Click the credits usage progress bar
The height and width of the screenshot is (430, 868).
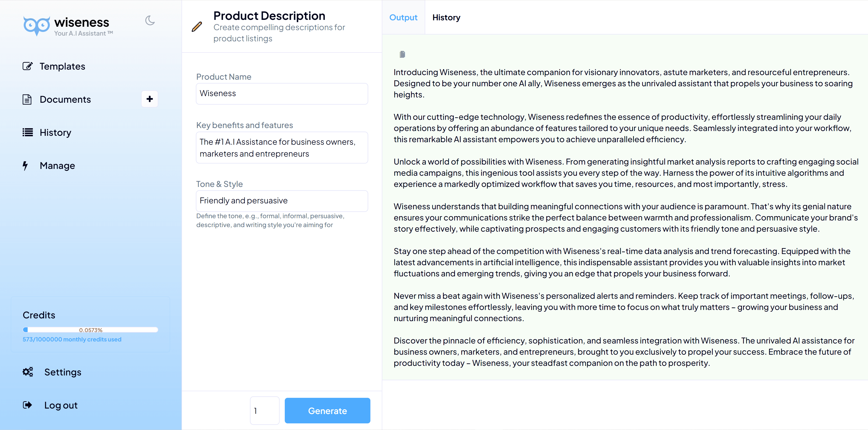pyautogui.click(x=90, y=330)
